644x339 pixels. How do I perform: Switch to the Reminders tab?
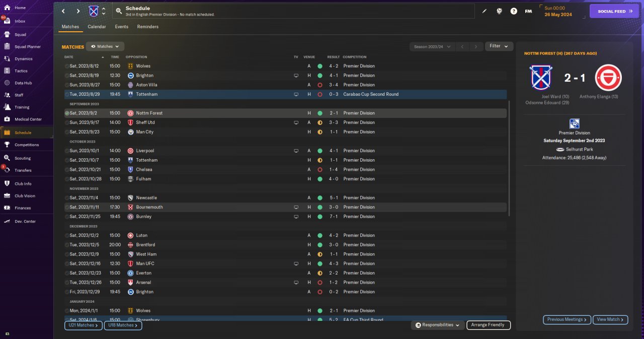tap(148, 27)
